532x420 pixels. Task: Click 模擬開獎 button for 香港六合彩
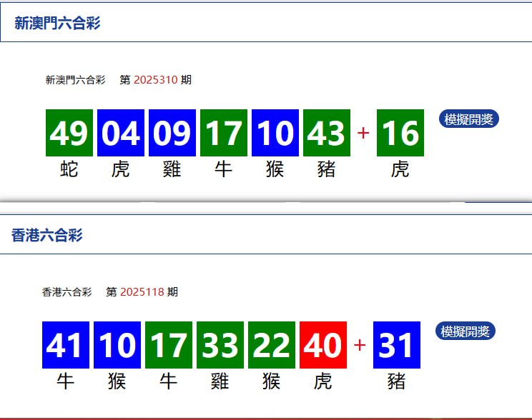pyautogui.click(x=465, y=331)
